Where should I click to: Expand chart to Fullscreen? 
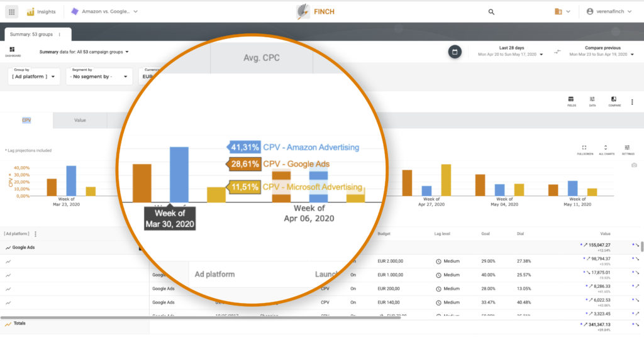pos(584,149)
